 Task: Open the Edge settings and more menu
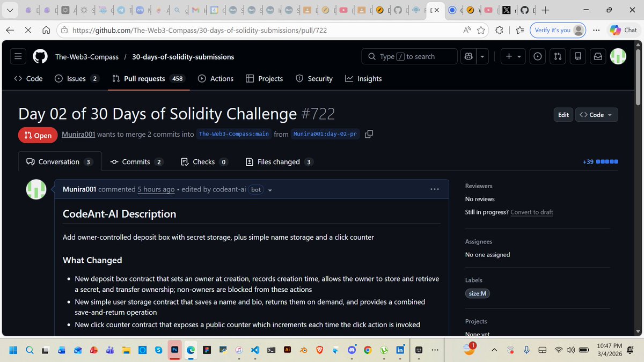click(597, 31)
